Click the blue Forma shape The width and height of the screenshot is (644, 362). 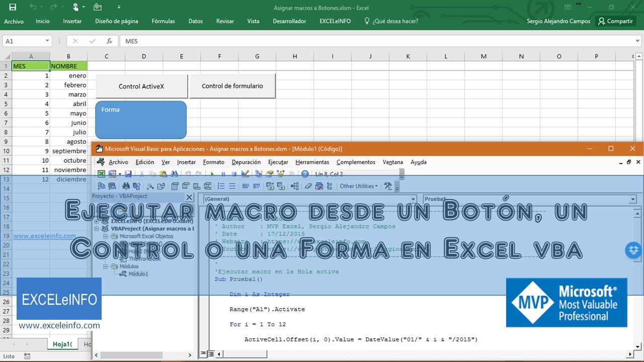[x=141, y=120]
